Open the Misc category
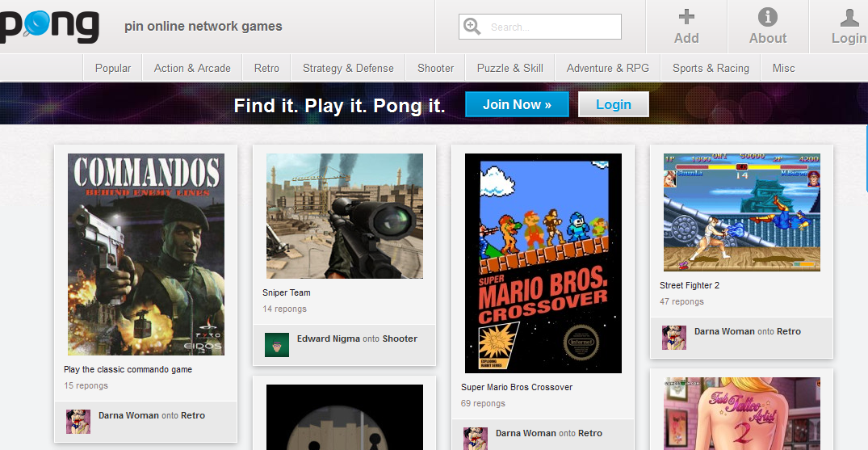Screen dimensions: 868x450 coord(783,68)
